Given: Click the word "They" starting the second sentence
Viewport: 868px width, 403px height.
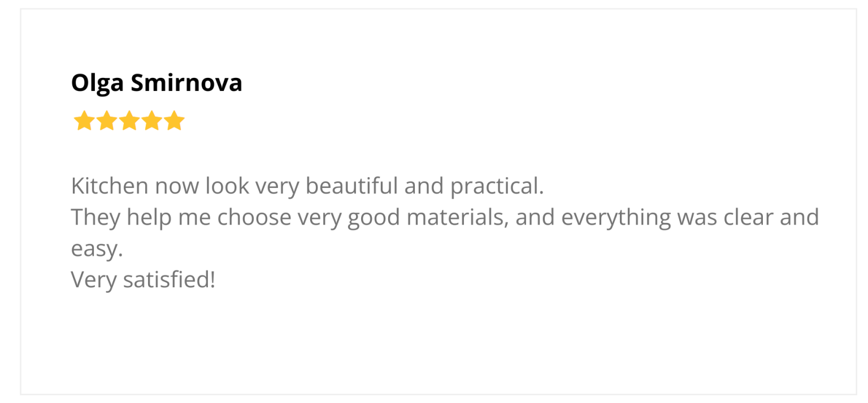Looking at the screenshot, I should pyautogui.click(x=95, y=217).
